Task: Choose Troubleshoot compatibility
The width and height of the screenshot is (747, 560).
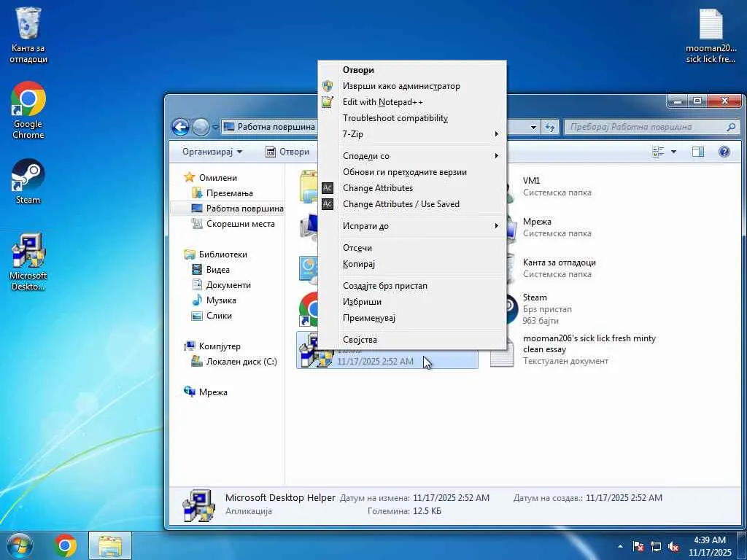Action: point(412,118)
